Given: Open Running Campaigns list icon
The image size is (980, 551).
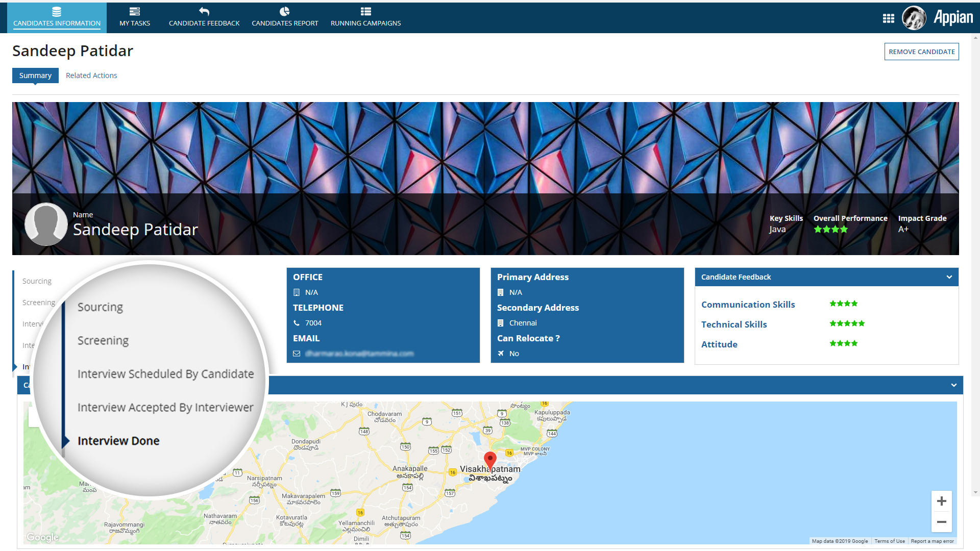Looking at the screenshot, I should coord(365,12).
